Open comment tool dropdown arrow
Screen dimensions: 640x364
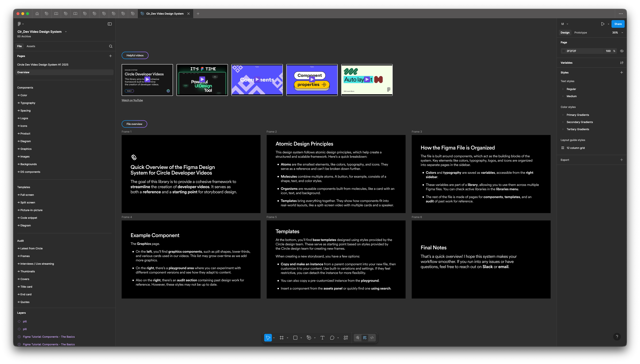pos(338,338)
